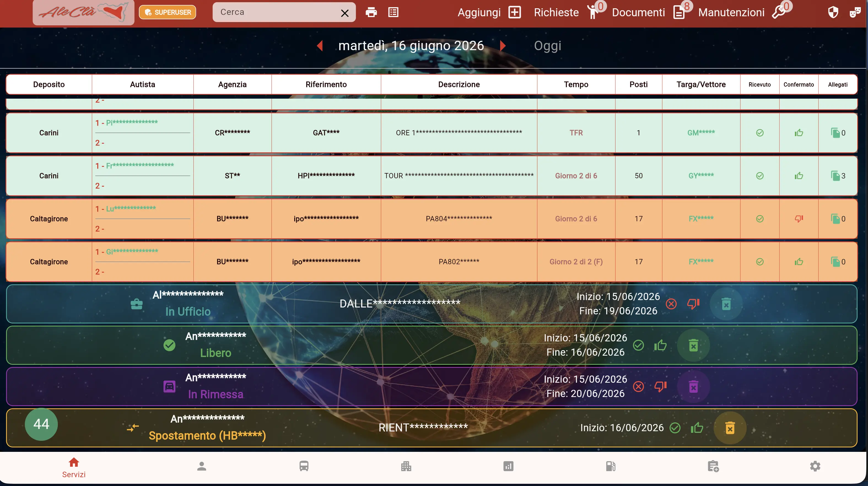Click the Targa/Vettore column header
Screen dimensions: 868x486
(x=701, y=84)
